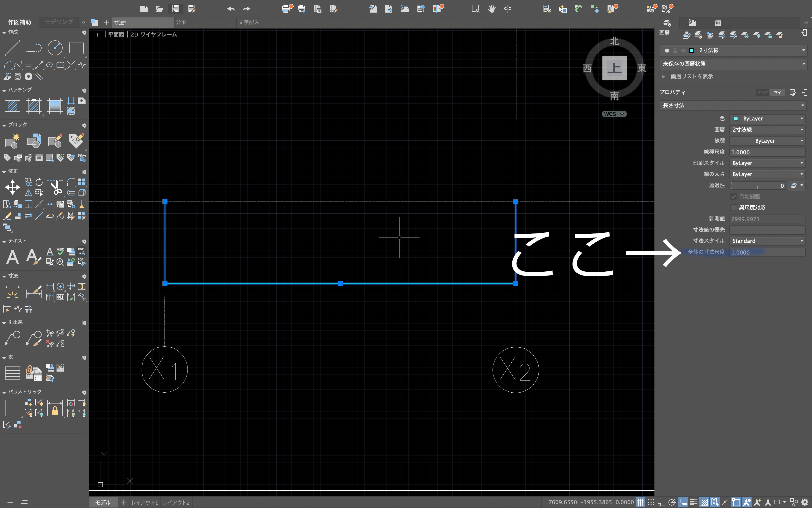The width and height of the screenshot is (812, 508).
Task: Click the Plot print icon
Action: point(286,8)
